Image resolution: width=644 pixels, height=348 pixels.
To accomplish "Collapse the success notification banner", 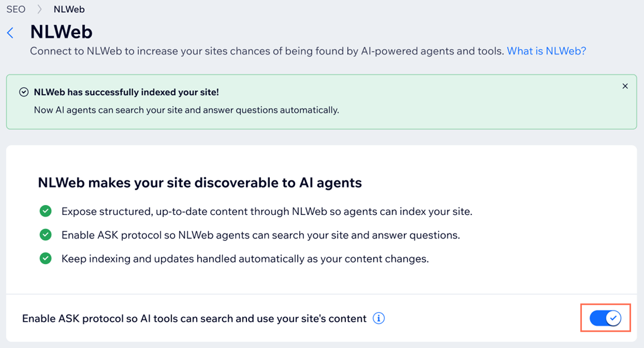I will tap(625, 86).
